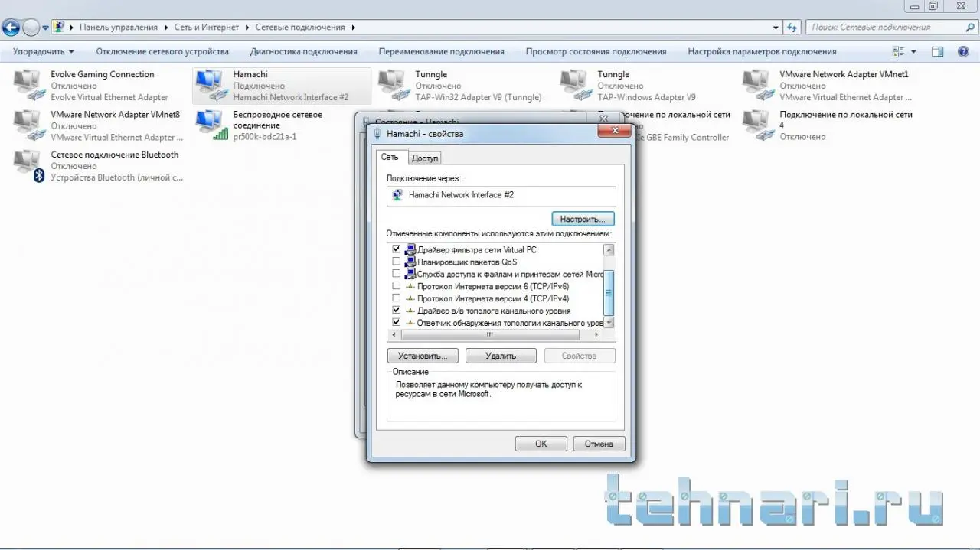This screenshot has height=550, width=980.
Task: Click Диагностика подключения in toolbar
Action: click(304, 52)
